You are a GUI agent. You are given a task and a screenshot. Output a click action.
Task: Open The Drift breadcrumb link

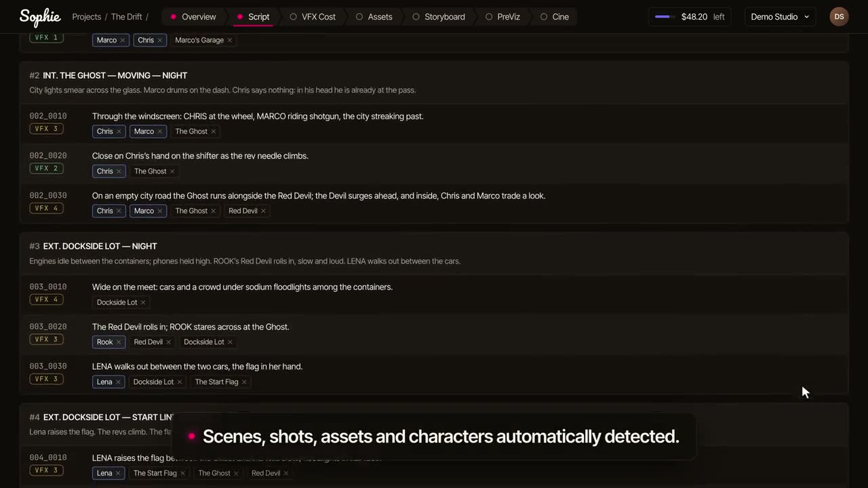[x=127, y=17]
